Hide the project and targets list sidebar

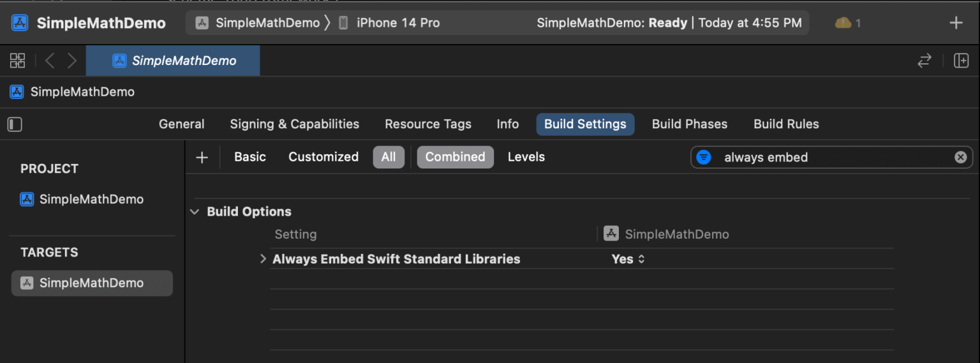click(x=15, y=124)
